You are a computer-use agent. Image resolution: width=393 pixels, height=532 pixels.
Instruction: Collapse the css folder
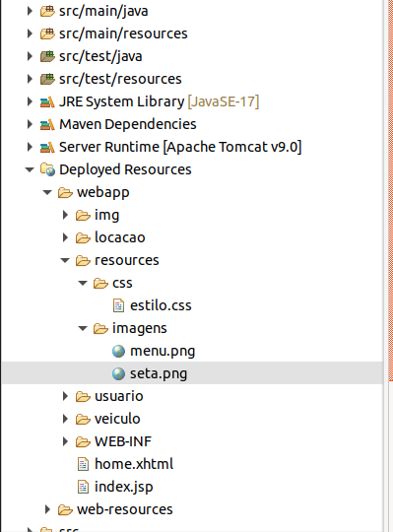click(x=83, y=284)
